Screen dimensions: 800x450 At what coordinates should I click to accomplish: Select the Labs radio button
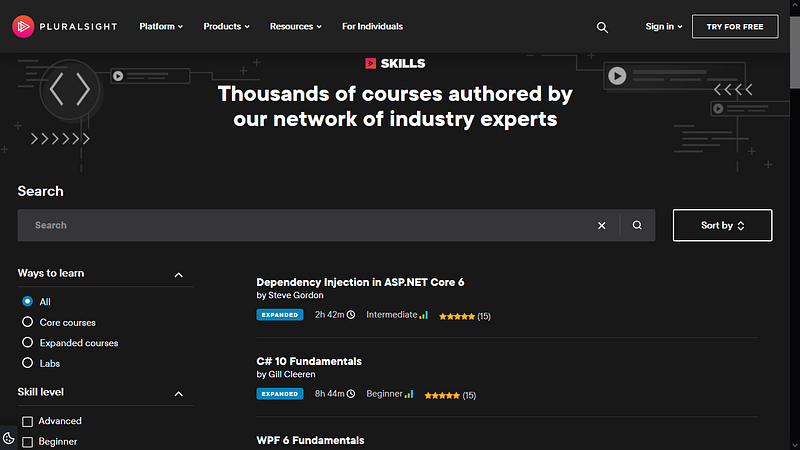(28, 363)
